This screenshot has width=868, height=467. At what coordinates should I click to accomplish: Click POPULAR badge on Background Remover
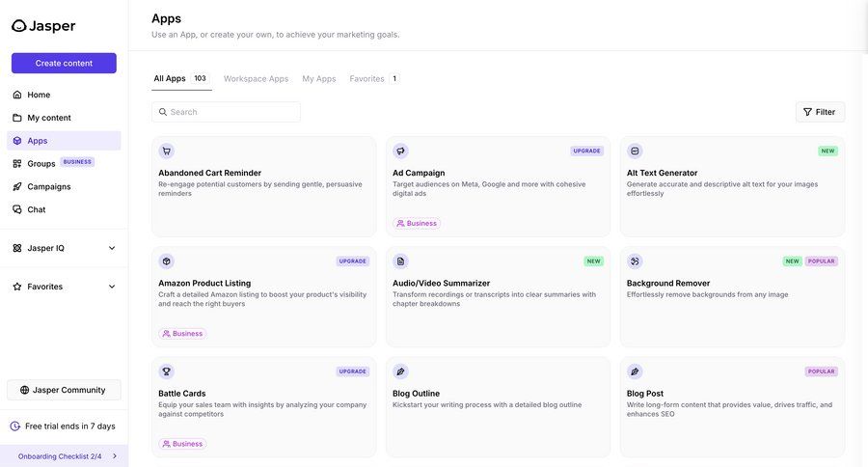(821, 261)
